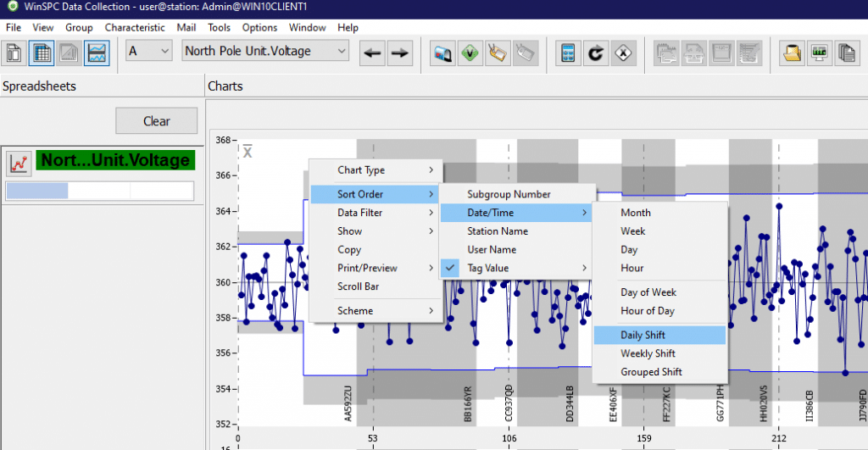Choose Scroll Bar in the context menu
The width and height of the screenshot is (868, 450).
point(358,286)
